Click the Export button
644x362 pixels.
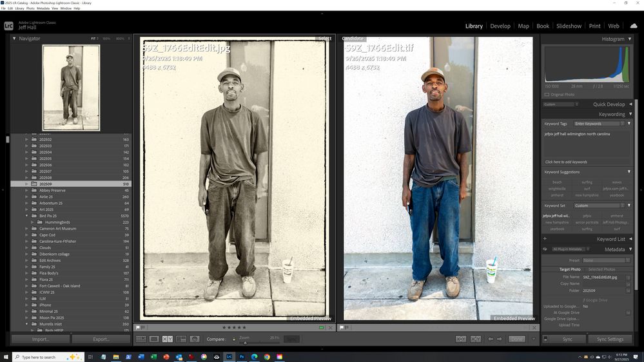coord(101,339)
